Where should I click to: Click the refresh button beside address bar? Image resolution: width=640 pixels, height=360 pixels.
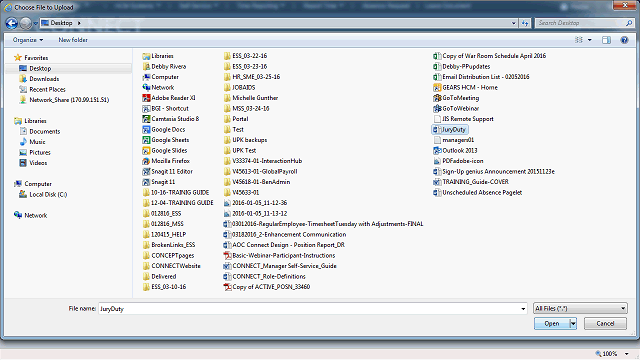[525, 23]
